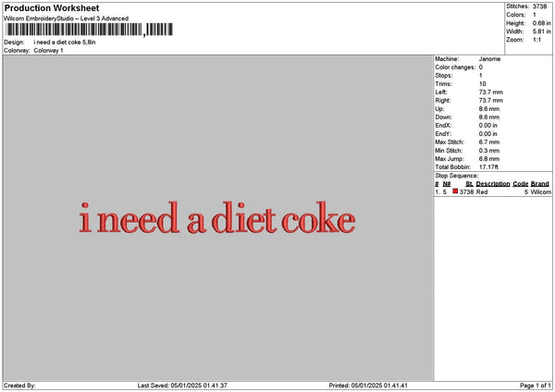This screenshot has height=392, width=555.
Task: Select 'Wilcom' brand in stop sequence row
Action: click(541, 191)
